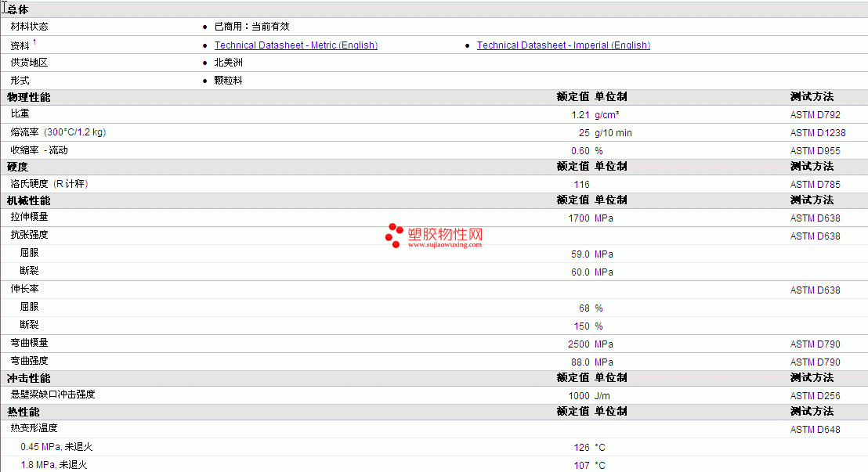Select 1.8 MPa, 未退火 row label
Viewport: 868px width, 472px height.
tap(54, 465)
